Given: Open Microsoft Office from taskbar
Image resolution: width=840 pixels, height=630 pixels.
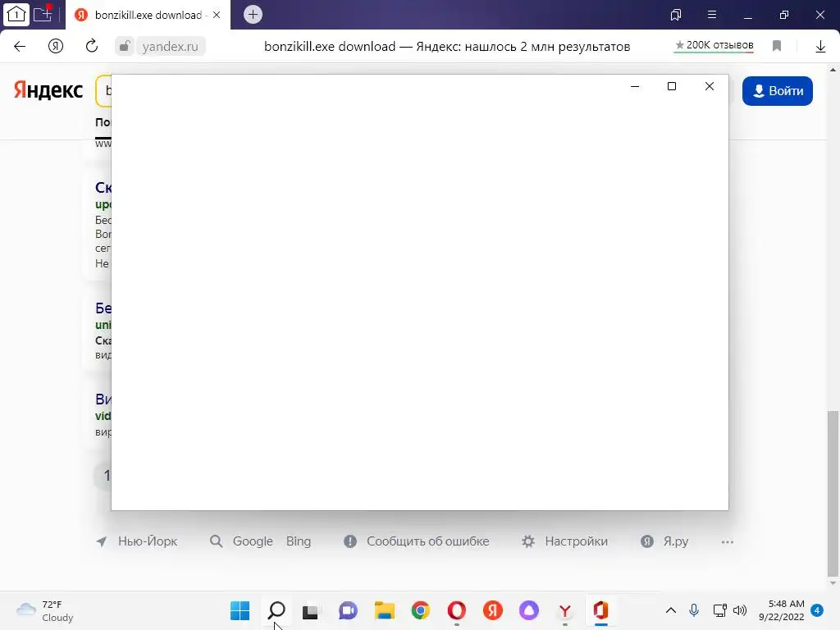Looking at the screenshot, I should click(x=601, y=610).
